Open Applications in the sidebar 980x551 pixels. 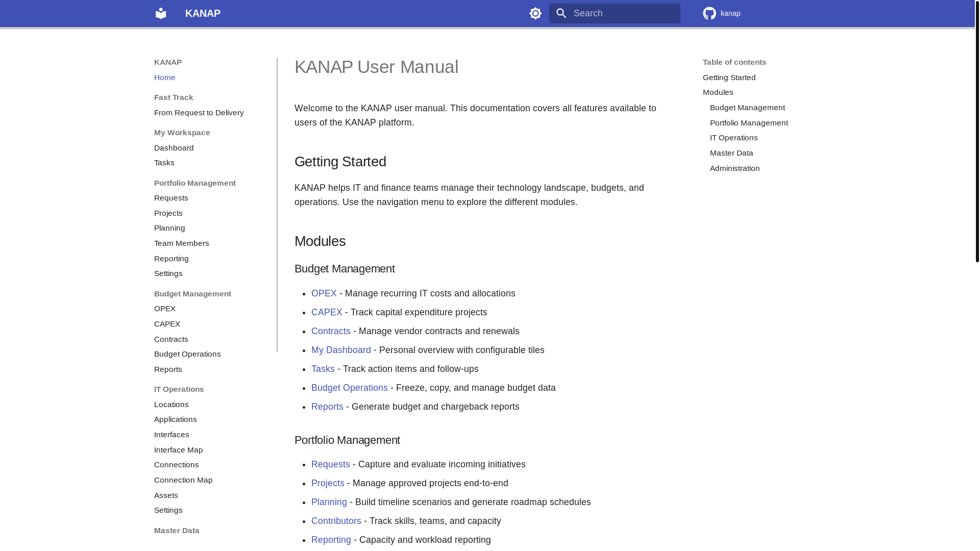[176, 419]
